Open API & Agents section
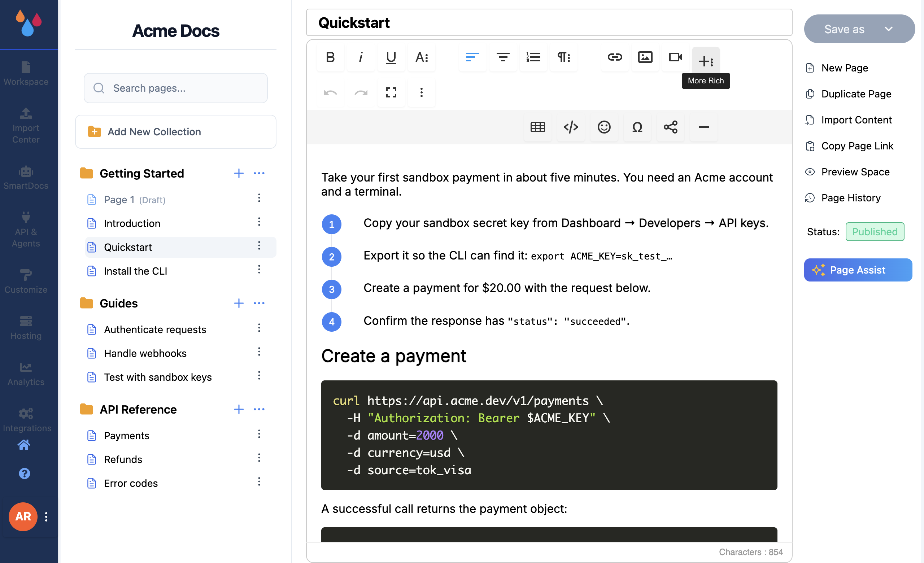Viewport: 924px width, 563px height. click(x=26, y=230)
